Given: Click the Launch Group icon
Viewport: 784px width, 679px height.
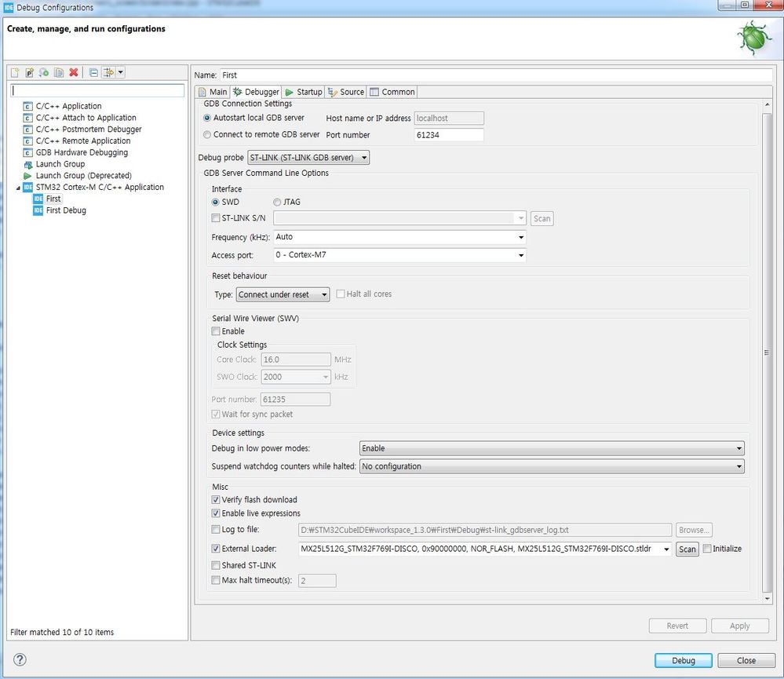Looking at the screenshot, I should pos(28,165).
